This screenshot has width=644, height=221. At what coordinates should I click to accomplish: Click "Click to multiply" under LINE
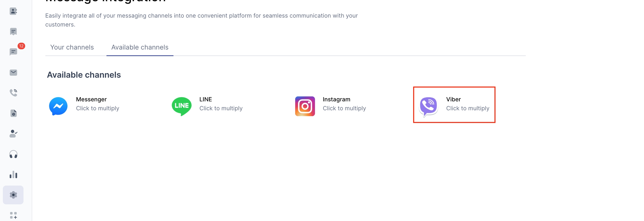(x=221, y=108)
